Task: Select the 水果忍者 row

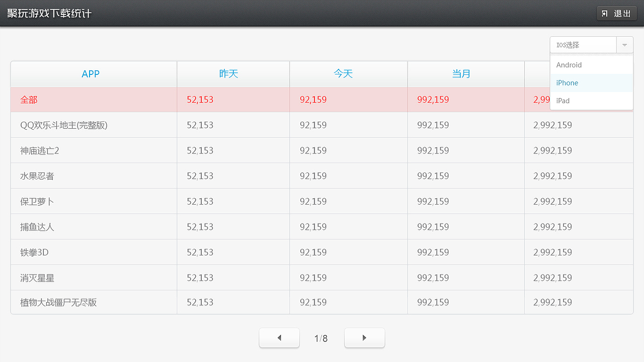Action: [322, 176]
